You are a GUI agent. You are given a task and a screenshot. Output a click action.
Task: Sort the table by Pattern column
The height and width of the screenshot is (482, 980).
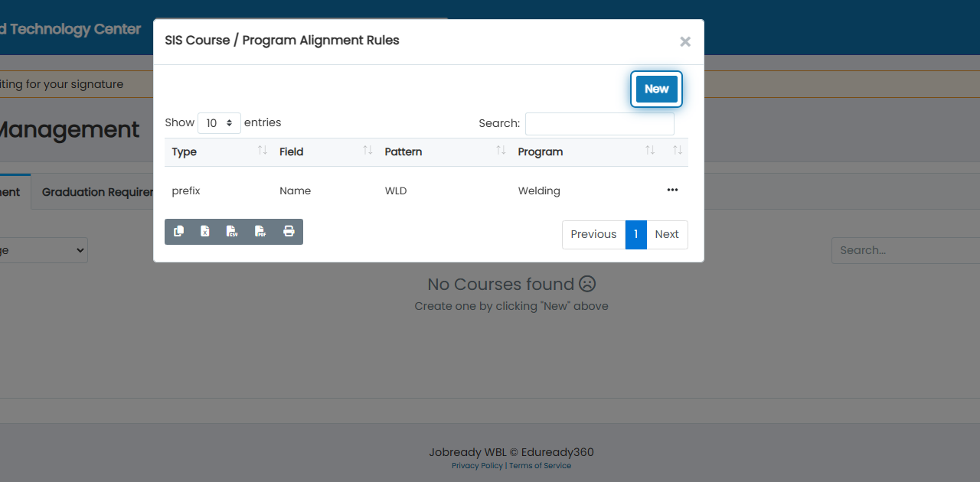click(444, 151)
